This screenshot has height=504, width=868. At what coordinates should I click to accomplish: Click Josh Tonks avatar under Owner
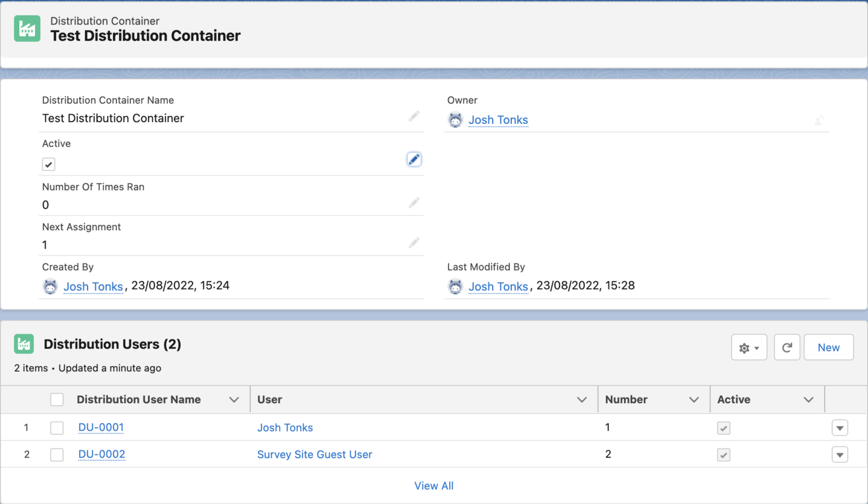[455, 120]
